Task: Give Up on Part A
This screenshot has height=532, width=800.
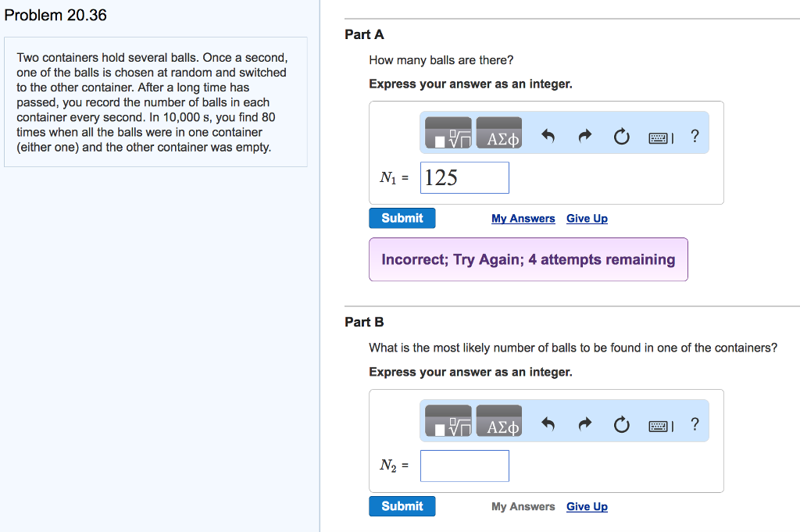Action: pyautogui.click(x=587, y=219)
